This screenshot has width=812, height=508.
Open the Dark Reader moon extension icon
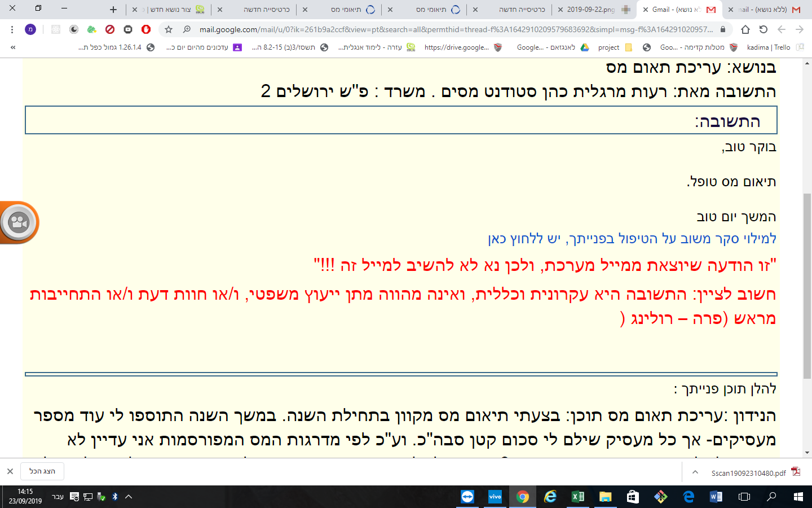pyautogui.click(x=74, y=28)
